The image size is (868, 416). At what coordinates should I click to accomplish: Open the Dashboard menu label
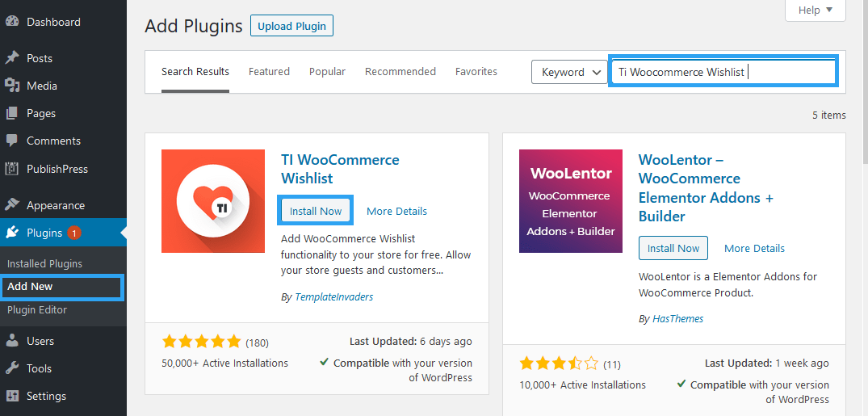[54, 22]
